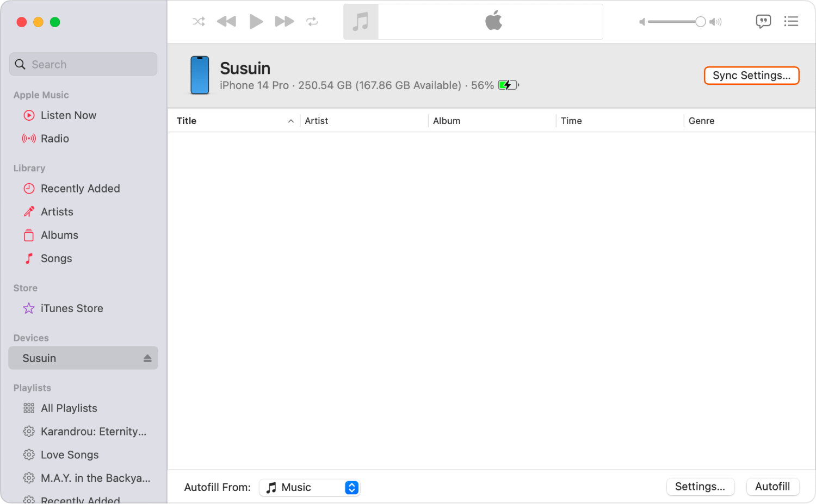The image size is (816, 504).
Task: Click the battery charging indicator
Action: point(509,85)
